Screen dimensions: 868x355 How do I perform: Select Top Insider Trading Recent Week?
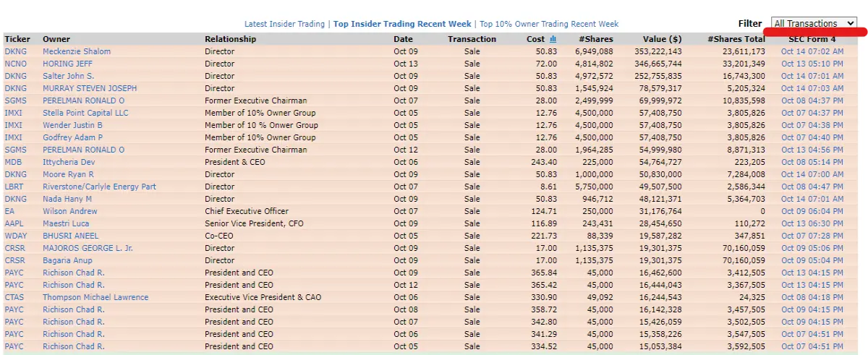coord(402,24)
